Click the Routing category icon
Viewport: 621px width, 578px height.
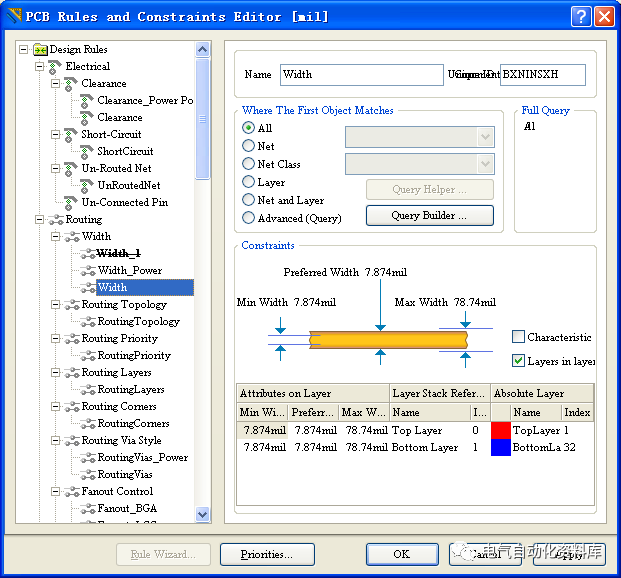[x=56, y=220]
